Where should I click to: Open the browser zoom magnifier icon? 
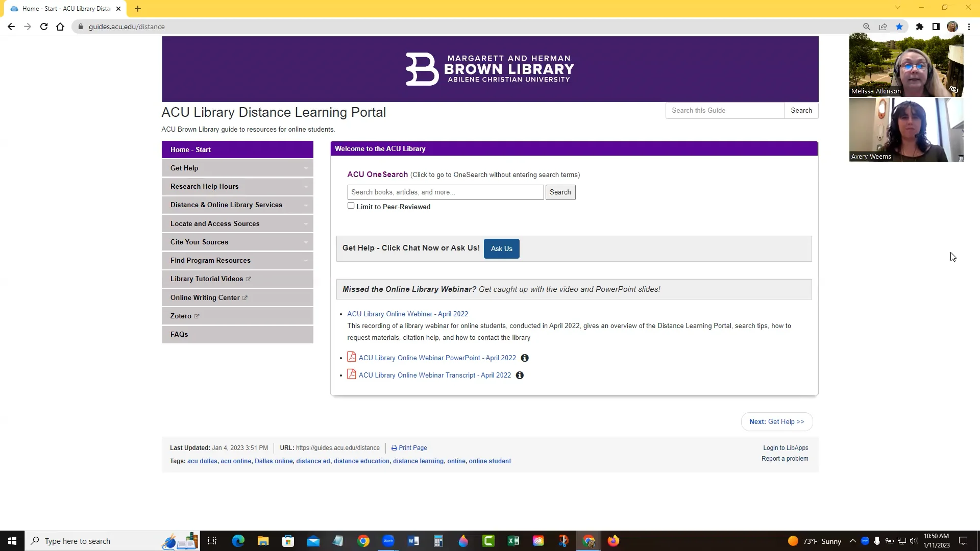coord(866,27)
